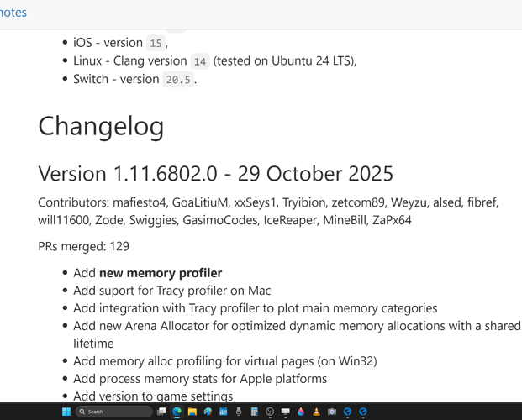Click the taskbar Search box

click(x=113, y=412)
